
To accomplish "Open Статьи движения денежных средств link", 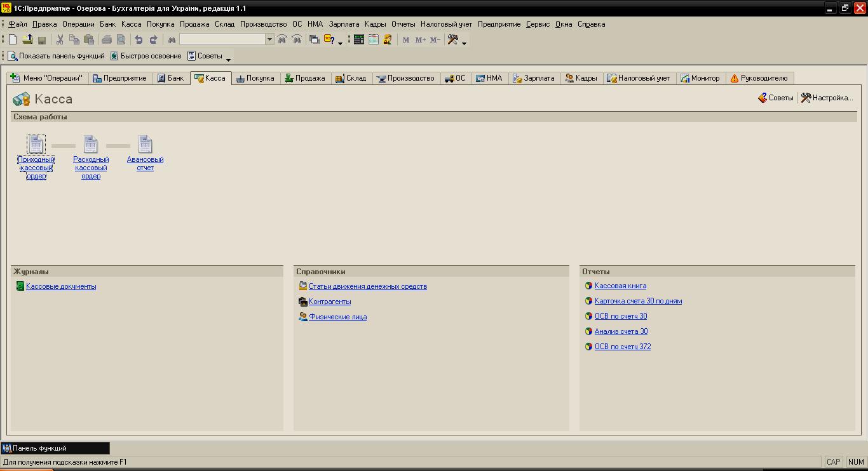I will (368, 286).
